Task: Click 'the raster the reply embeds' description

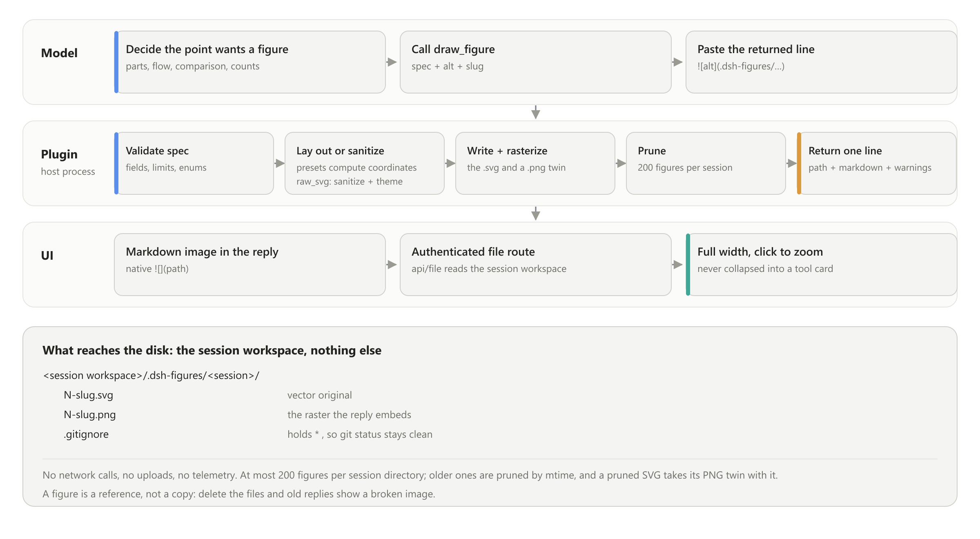Action: (x=349, y=414)
